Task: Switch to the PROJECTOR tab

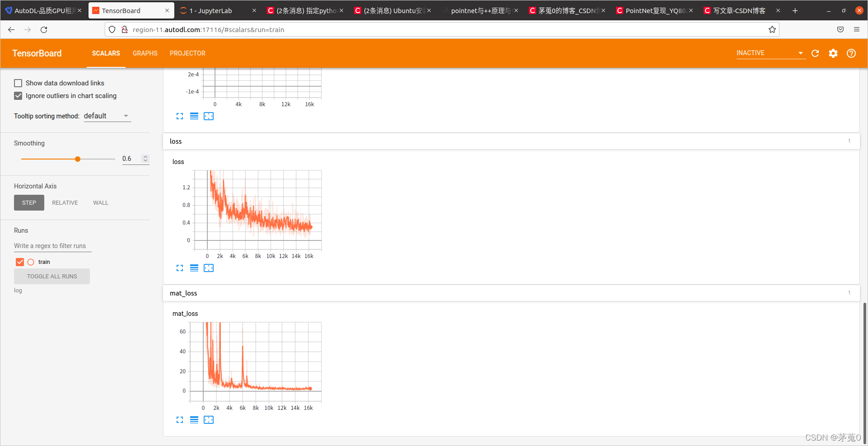Action: tap(187, 53)
